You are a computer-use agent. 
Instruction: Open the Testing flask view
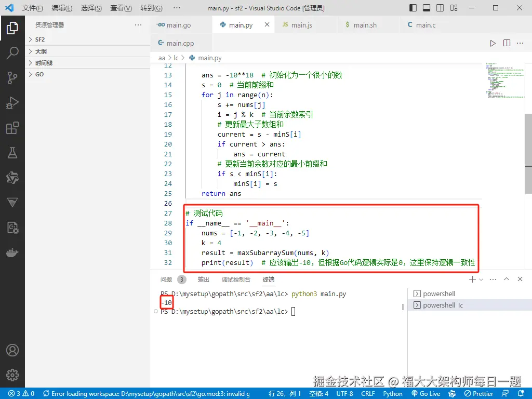(x=12, y=153)
